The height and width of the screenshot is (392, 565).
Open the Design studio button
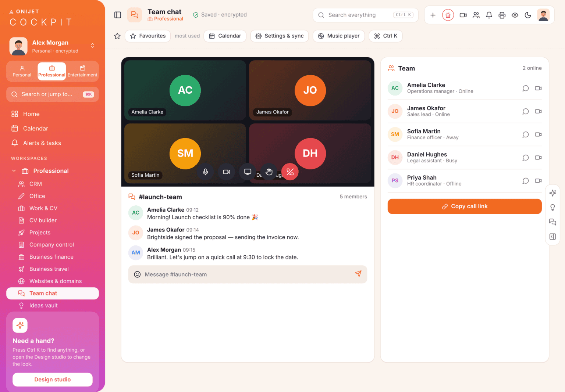[x=53, y=380]
